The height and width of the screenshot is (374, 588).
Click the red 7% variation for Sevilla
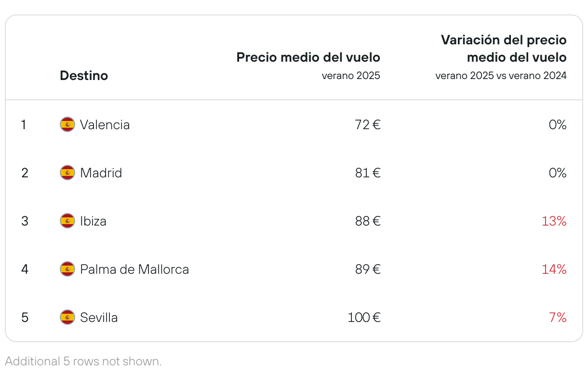[x=558, y=317]
